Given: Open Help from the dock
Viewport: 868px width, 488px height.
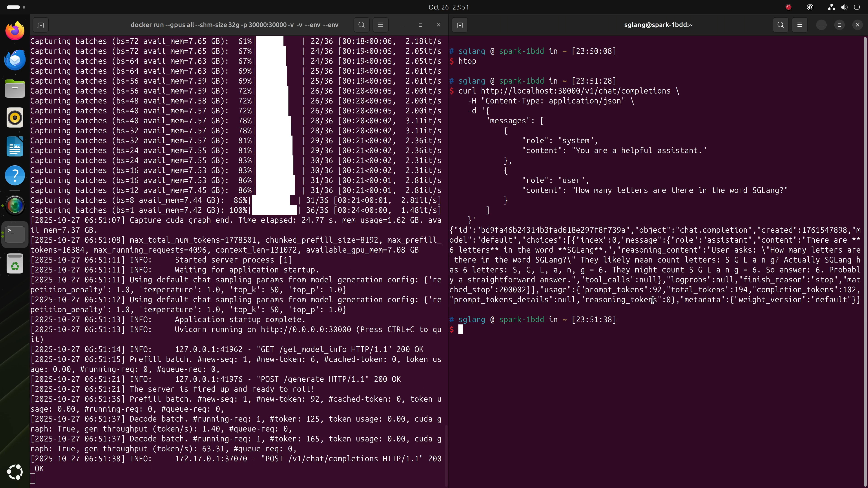Looking at the screenshot, I should point(15,176).
